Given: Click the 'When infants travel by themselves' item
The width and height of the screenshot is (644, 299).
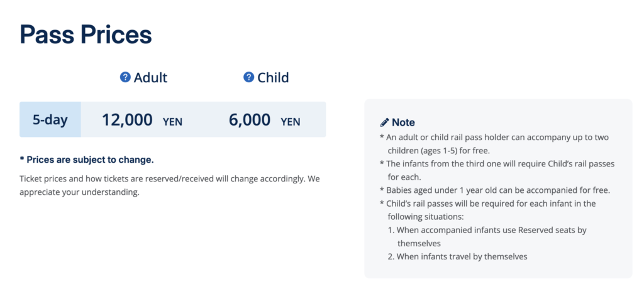Looking at the screenshot, I should click(x=458, y=257).
